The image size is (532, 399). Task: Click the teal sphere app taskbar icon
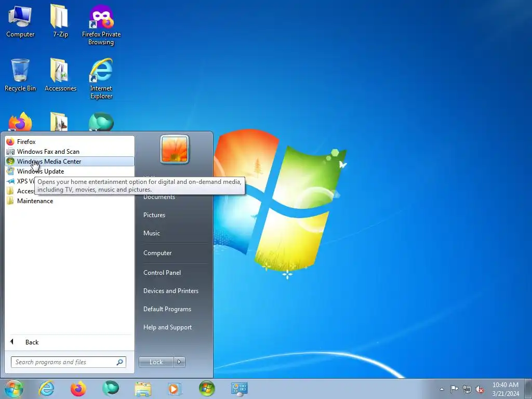coord(111,389)
